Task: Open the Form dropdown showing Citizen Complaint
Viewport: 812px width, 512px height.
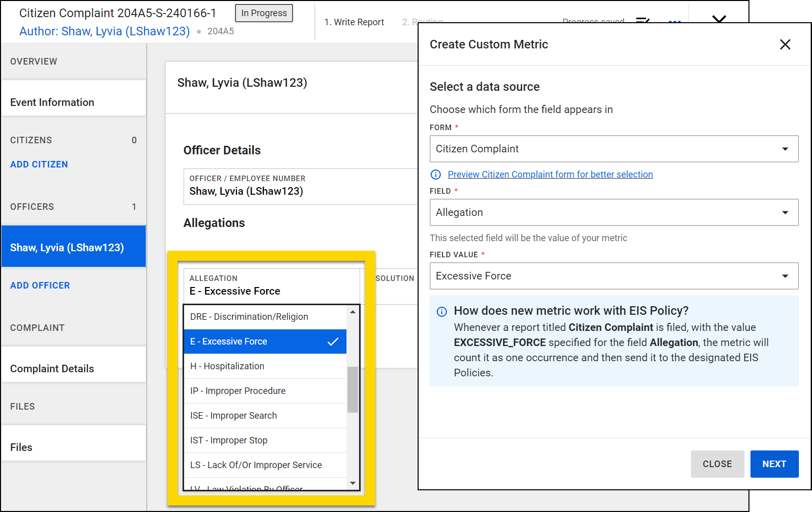Action: tap(613, 149)
